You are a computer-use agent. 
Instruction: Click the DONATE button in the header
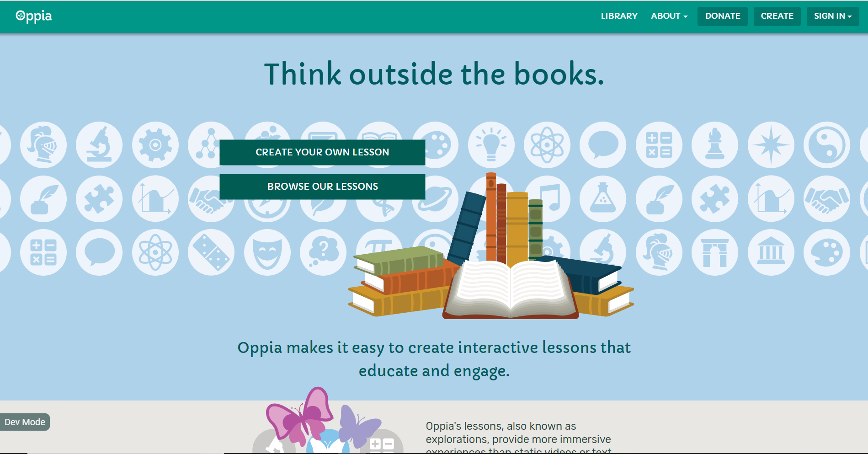click(x=723, y=16)
